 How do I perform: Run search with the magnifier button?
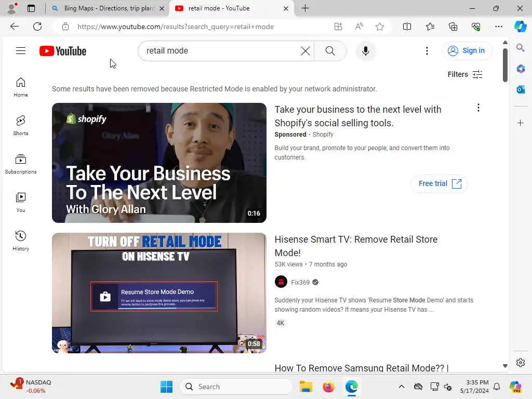[330, 51]
